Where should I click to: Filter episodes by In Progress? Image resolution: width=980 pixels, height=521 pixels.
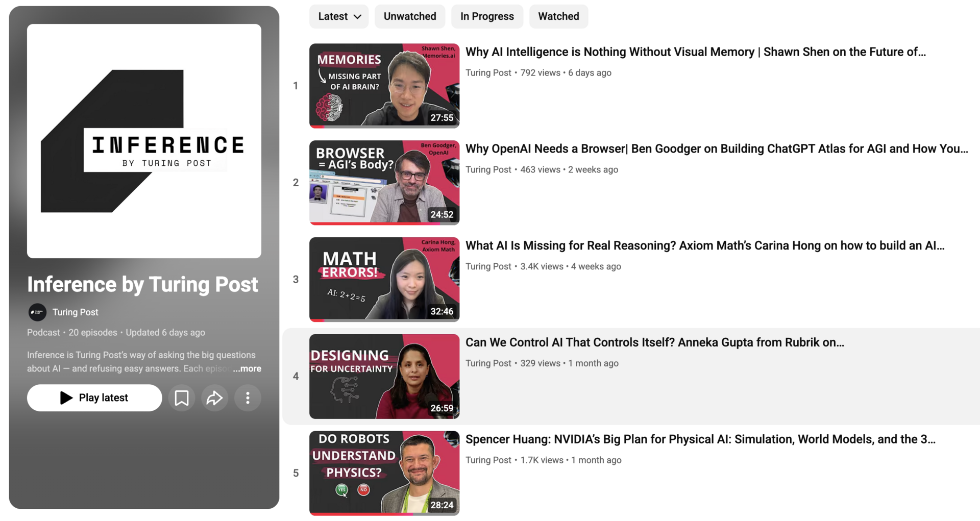[486, 16]
